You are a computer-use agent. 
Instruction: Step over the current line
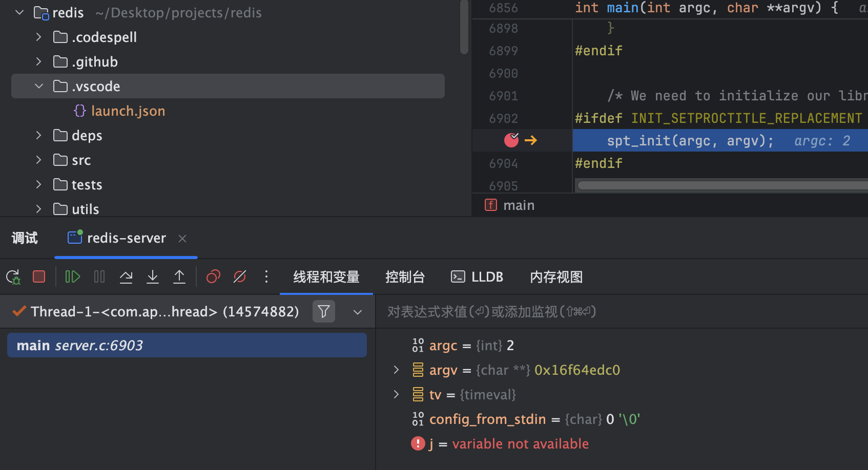126,276
